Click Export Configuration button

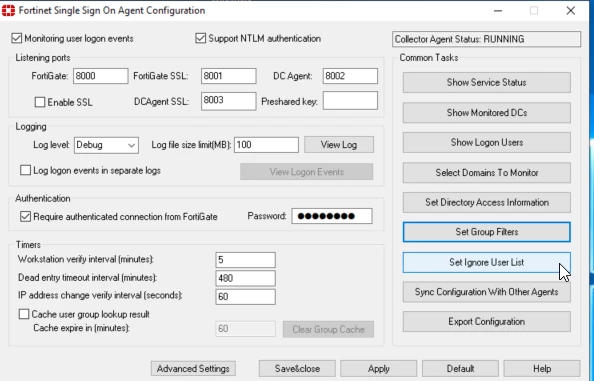[486, 322]
